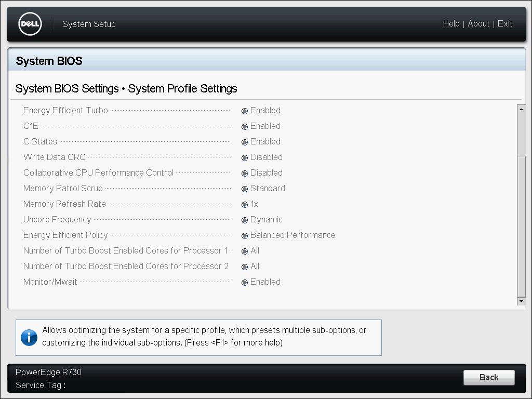Click the System Setup title text
The width and height of the screenshot is (532, 399).
point(89,24)
